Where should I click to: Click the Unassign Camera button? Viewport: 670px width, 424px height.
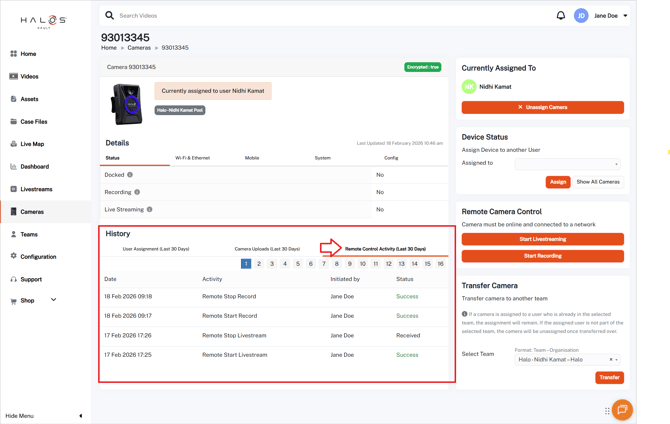542,107
